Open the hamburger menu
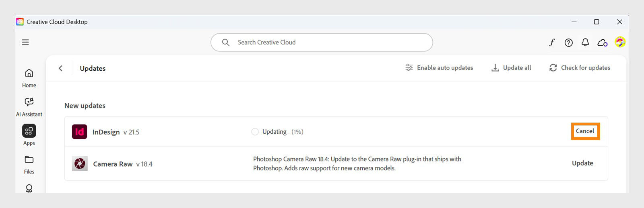This screenshot has width=644, height=208. pyautogui.click(x=25, y=42)
